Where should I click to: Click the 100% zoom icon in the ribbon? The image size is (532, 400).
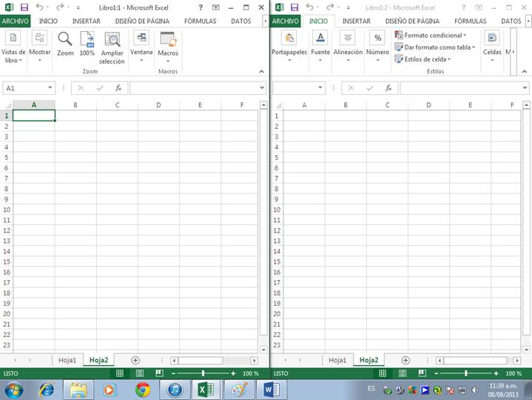(x=87, y=41)
